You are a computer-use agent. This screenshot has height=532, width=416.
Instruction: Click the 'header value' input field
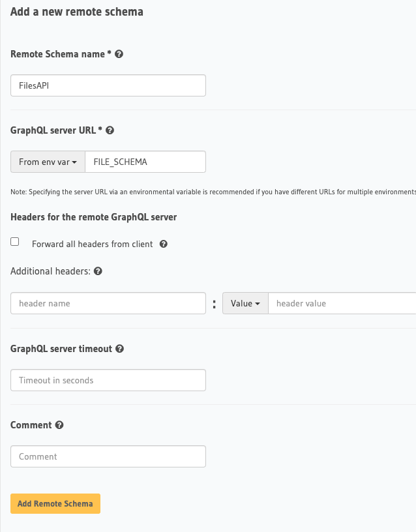(342, 303)
